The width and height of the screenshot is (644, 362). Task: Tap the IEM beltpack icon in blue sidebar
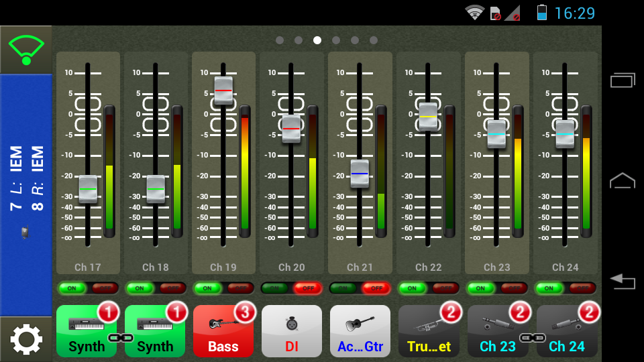[25, 233]
